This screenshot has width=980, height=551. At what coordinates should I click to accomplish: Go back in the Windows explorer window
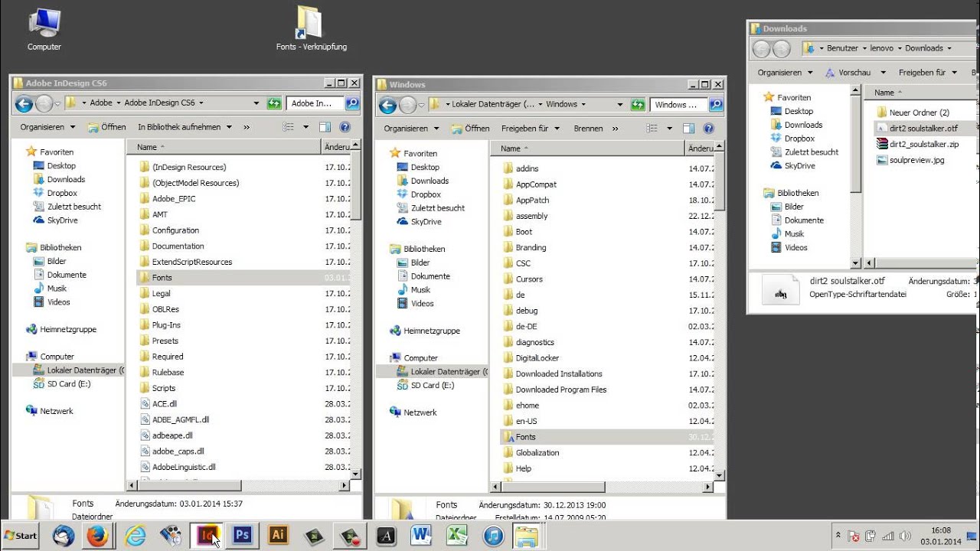point(387,105)
